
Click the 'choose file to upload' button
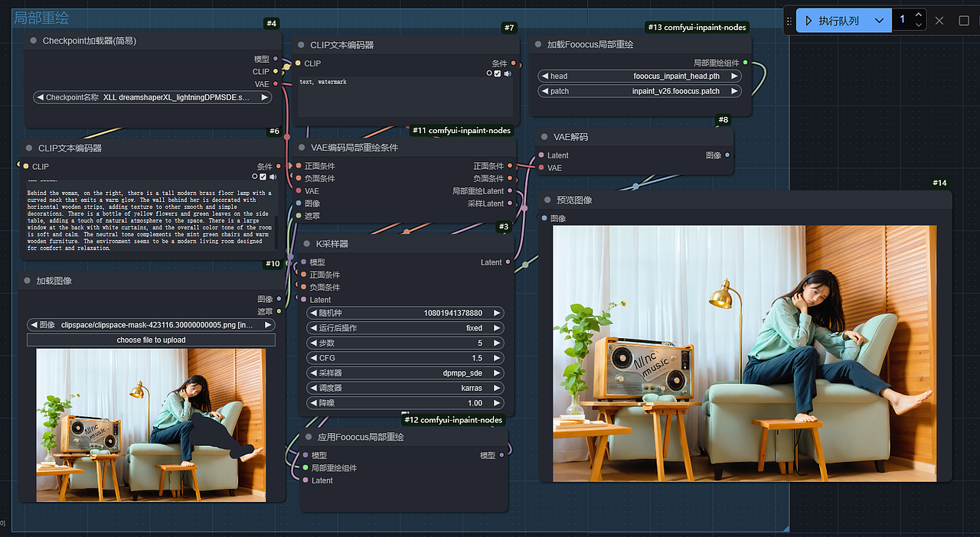click(x=151, y=340)
